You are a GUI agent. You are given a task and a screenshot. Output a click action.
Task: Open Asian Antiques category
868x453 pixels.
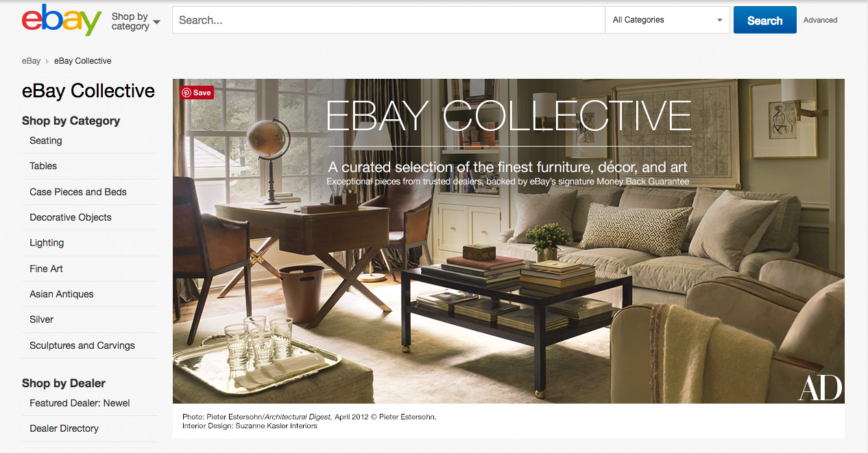coord(62,294)
